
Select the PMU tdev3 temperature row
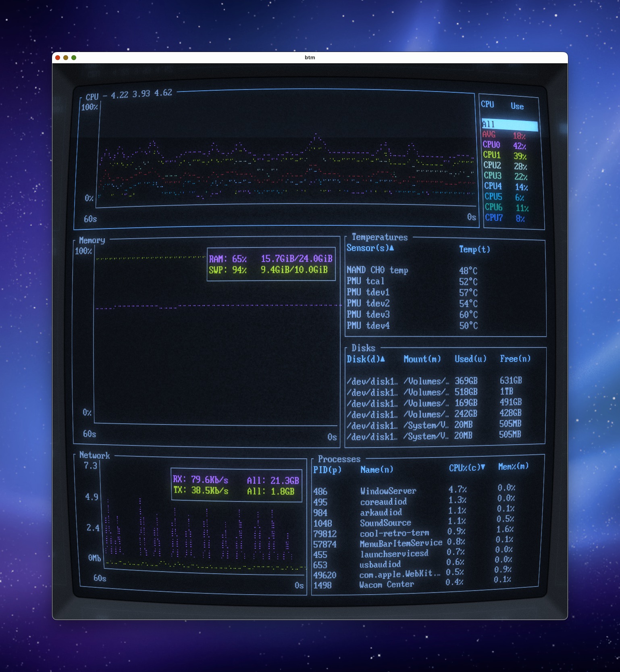coord(368,314)
